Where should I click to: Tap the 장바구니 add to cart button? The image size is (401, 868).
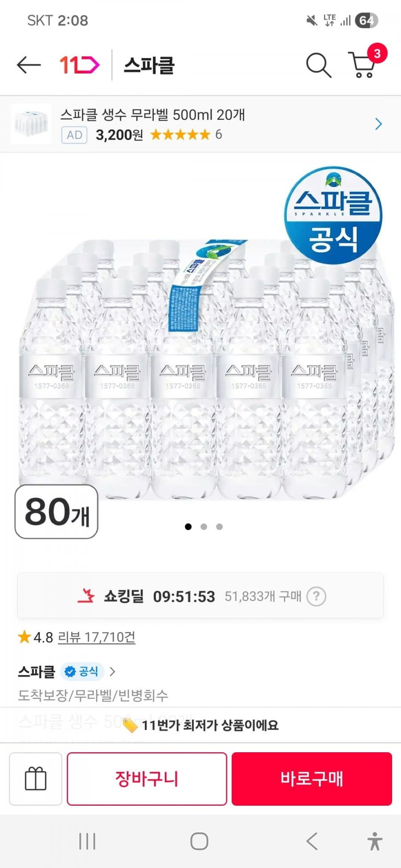tap(147, 779)
